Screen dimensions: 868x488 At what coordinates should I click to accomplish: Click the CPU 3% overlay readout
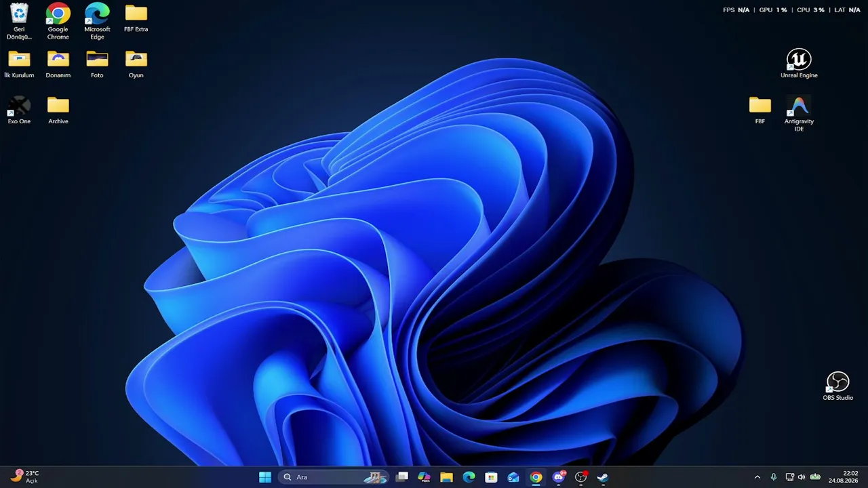[810, 10]
